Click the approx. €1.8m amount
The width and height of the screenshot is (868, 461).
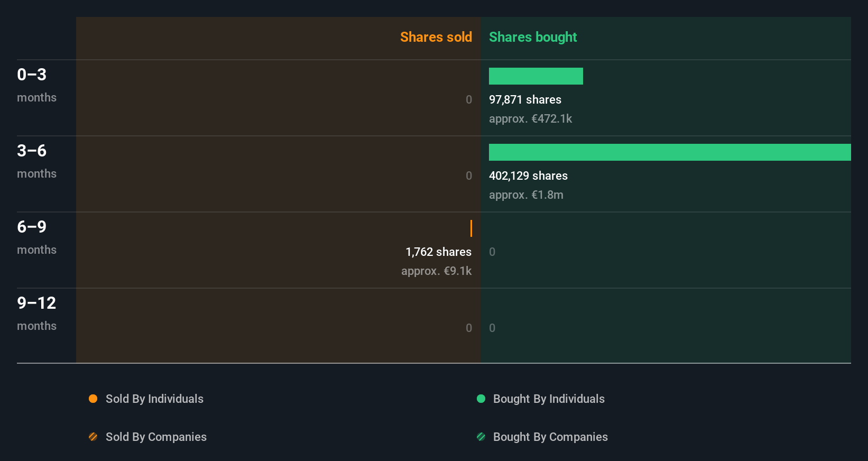526,195
